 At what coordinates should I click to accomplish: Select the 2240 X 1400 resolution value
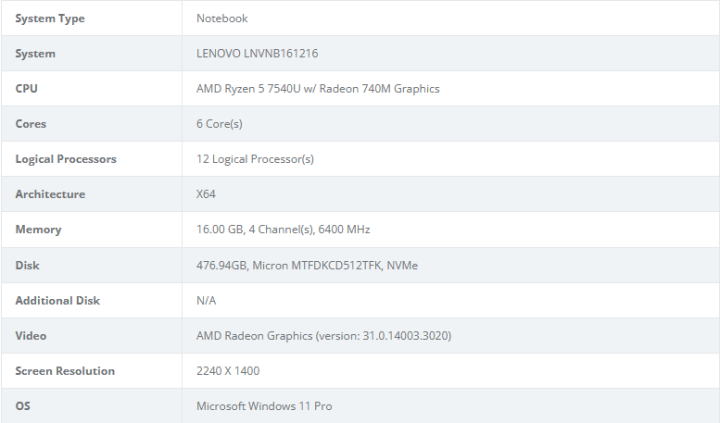[228, 371]
